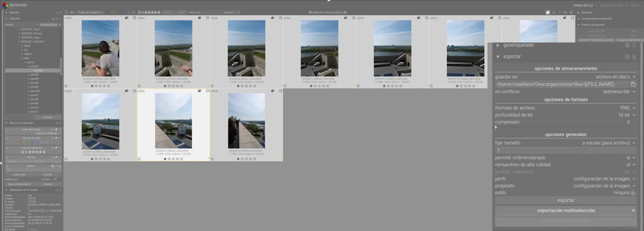Click the compresión slider
This screenshot has height=231, width=644.
click(565, 122)
